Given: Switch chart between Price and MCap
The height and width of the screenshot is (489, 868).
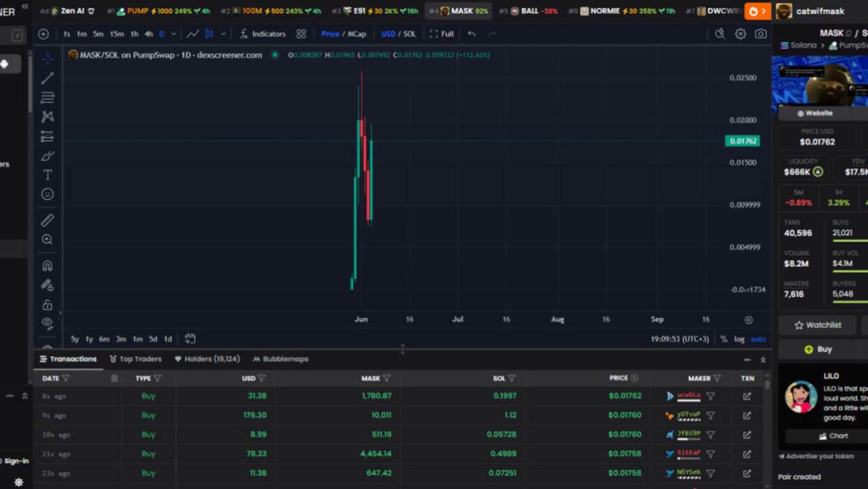Looking at the screenshot, I should pyautogui.click(x=343, y=34).
